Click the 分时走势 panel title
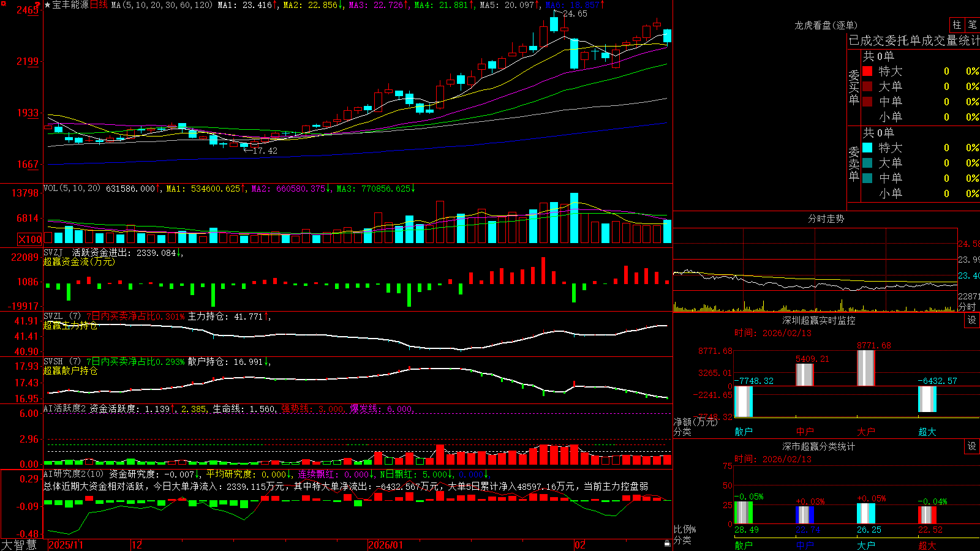 [826, 219]
